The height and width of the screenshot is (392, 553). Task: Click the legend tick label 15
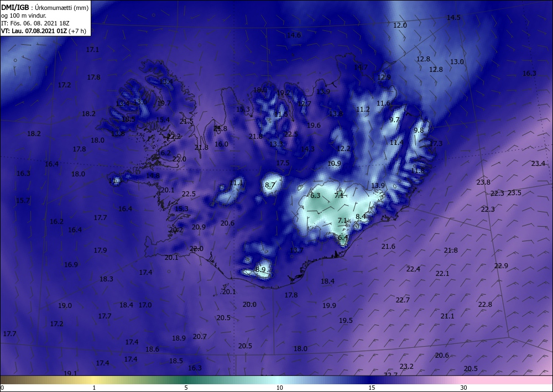[372, 388]
